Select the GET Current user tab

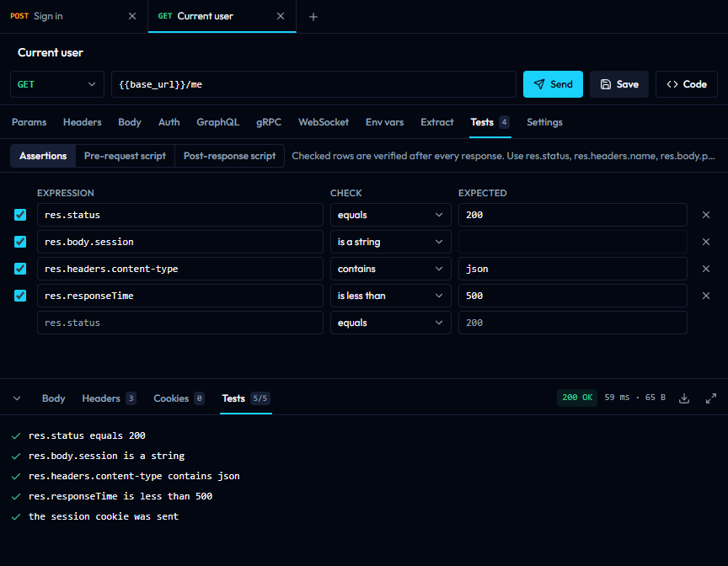coord(222,16)
